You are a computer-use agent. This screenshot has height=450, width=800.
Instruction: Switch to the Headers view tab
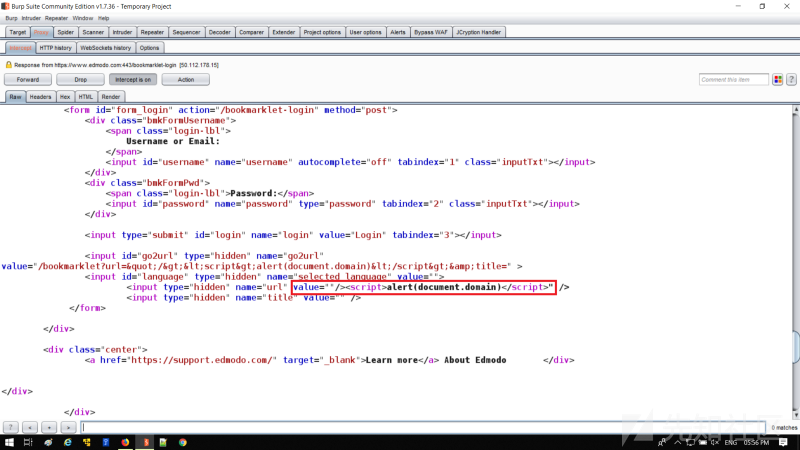click(x=40, y=97)
